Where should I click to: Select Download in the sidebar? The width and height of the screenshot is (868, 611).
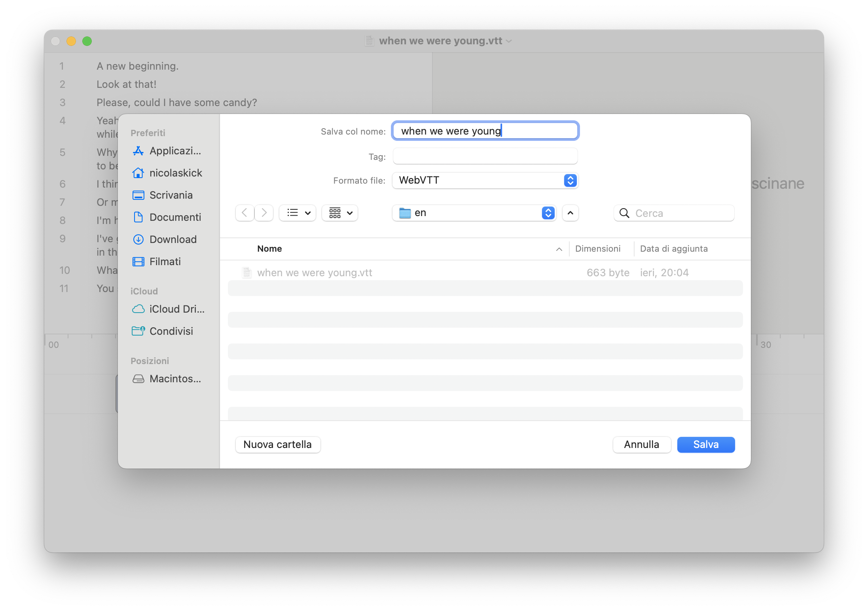point(165,239)
